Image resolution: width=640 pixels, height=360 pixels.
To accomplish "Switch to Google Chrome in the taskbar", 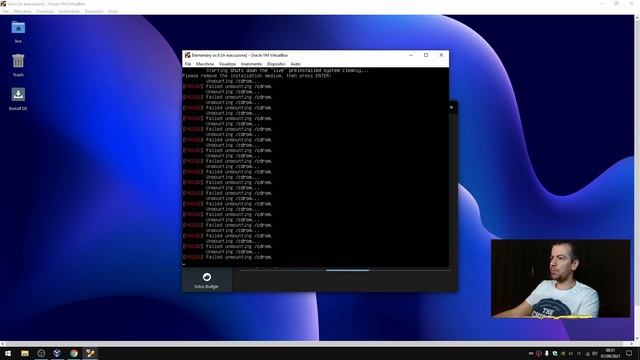I will [73, 353].
